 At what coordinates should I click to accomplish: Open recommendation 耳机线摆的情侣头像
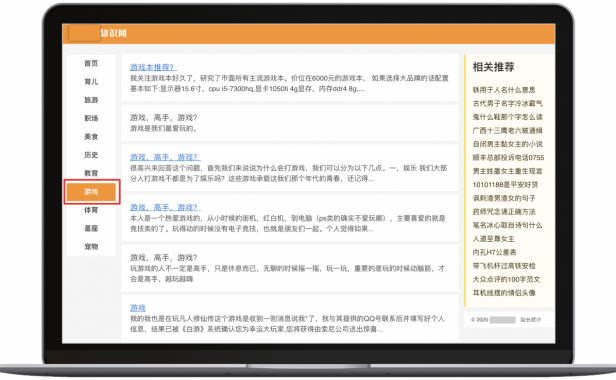click(x=504, y=293)
